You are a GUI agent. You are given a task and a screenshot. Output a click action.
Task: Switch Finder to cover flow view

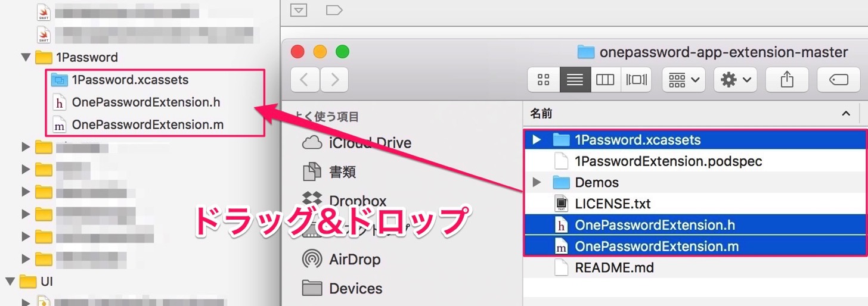click(x=636, y=79)
